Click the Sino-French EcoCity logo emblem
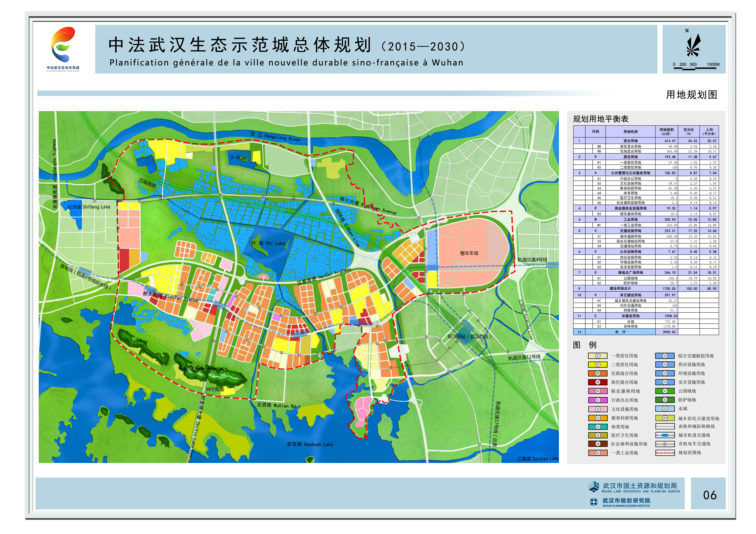The width and height of the screenshot is (756, 534). (x=63, y=44)
